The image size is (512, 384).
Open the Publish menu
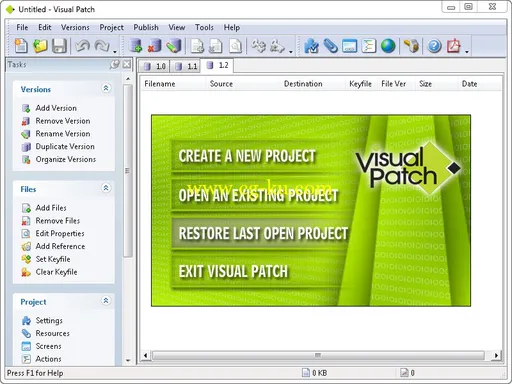click(x=146, y=27)
